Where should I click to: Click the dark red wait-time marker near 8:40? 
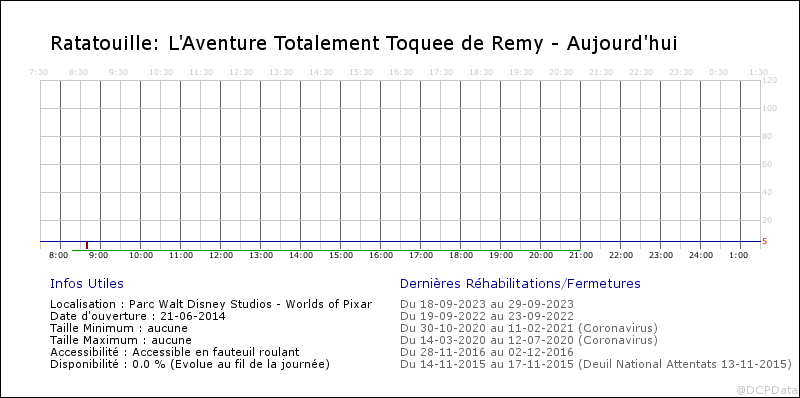[x=87, y=245]
